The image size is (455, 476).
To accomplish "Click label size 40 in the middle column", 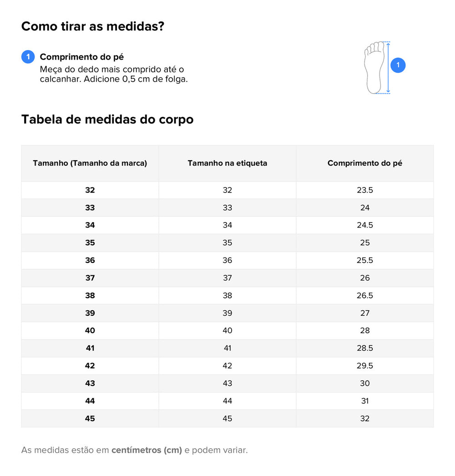I will pos(227,330).
